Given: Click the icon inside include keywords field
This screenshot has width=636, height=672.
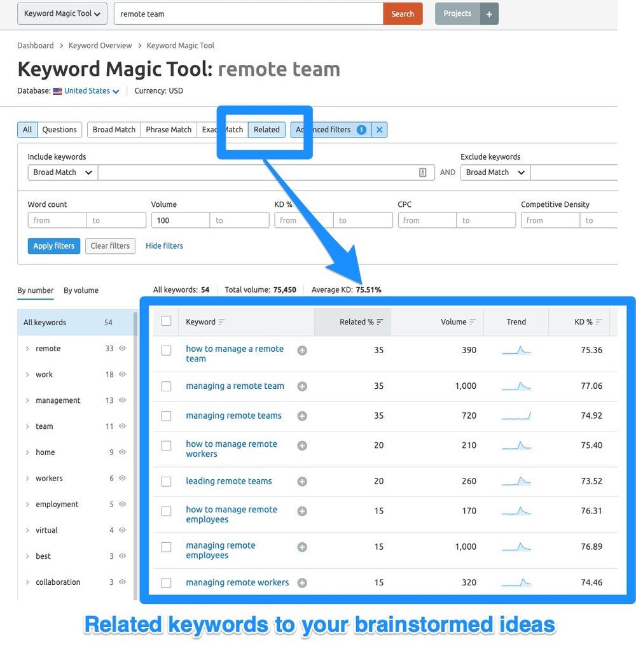Looking at the screenshot, I should pos(423,172).
